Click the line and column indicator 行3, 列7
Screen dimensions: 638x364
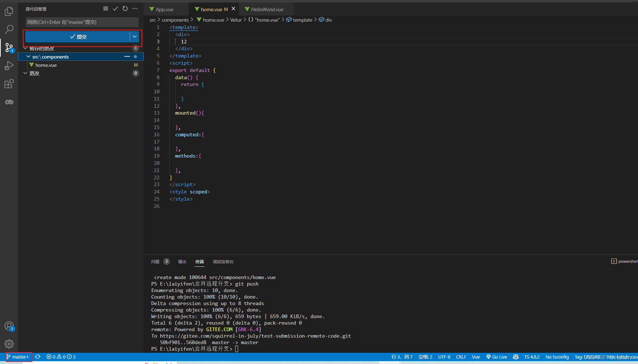402,357
